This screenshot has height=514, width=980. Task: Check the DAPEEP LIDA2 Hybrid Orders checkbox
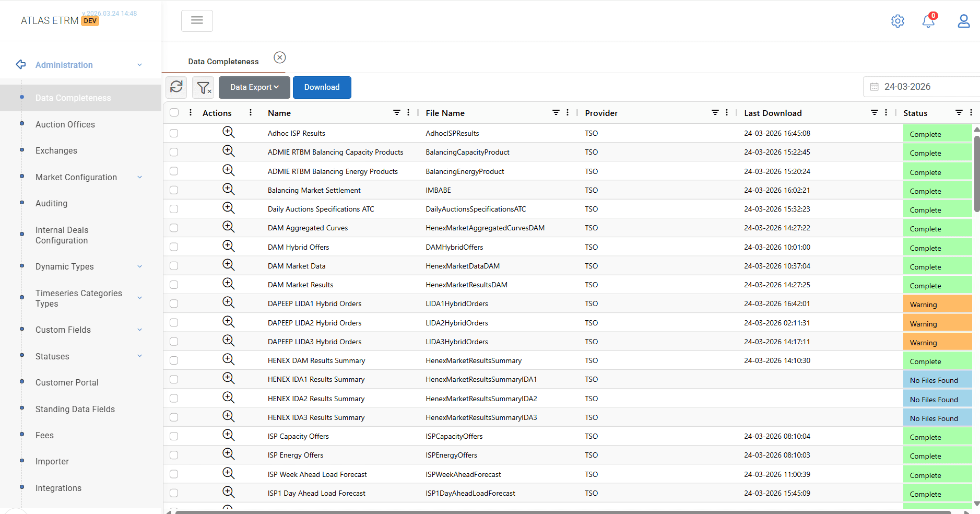click(x=174, y=323)
